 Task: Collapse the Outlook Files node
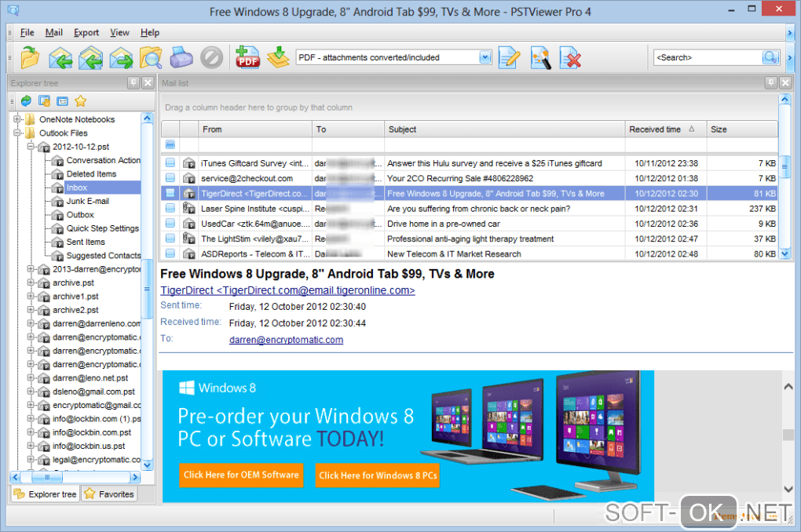coord(16,133)
